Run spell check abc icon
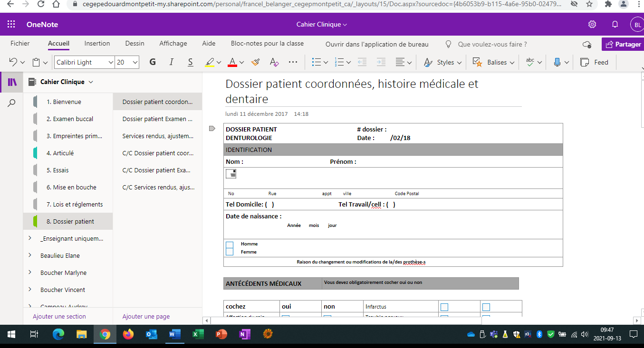 [530, 62]
